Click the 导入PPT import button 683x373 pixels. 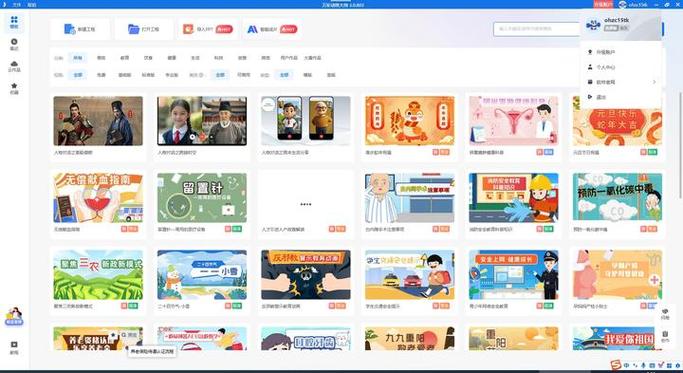[208, 29]
